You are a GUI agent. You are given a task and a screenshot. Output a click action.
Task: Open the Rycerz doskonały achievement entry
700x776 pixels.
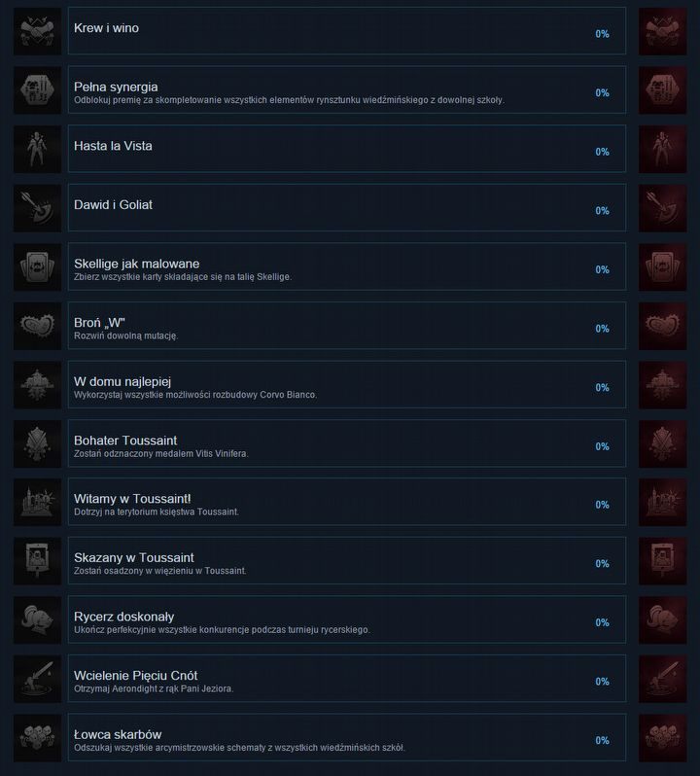[347, 619]
